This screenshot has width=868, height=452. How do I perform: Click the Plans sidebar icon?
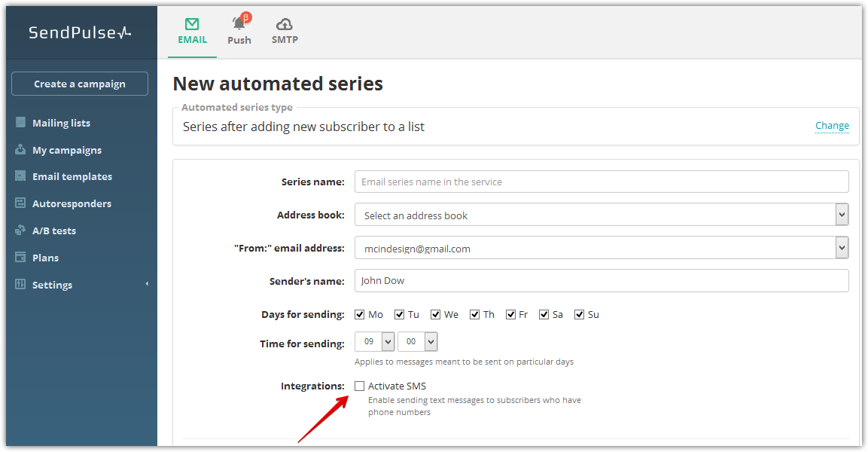(20, 258)
